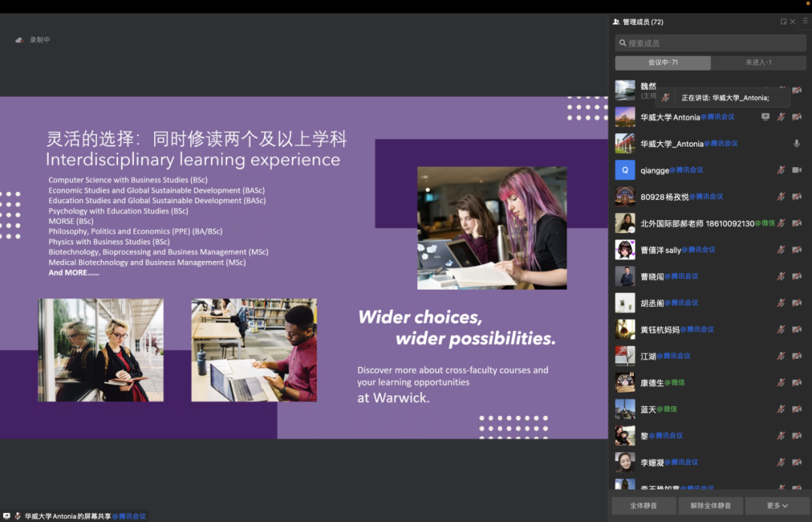
Task: Click the 华威大学 Antonia的屏幕共享 label
Action: 68,516
